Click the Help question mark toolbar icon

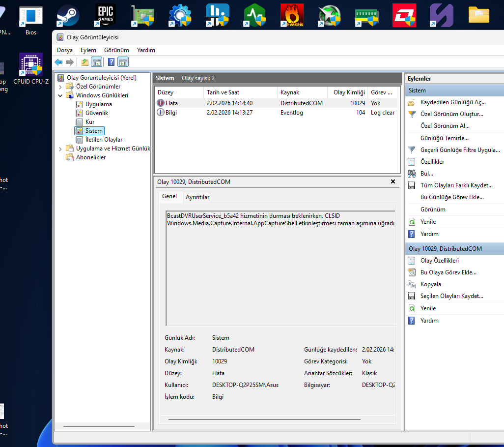(111, 62)
